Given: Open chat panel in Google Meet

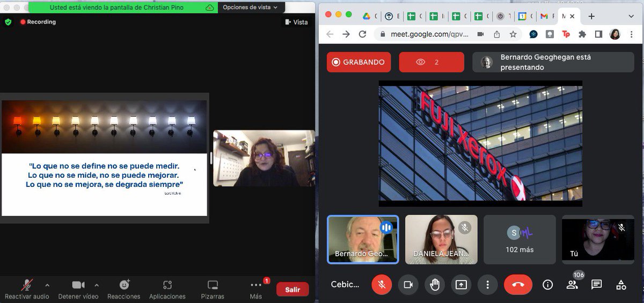Looking at the screenshot, I should 596,285.
